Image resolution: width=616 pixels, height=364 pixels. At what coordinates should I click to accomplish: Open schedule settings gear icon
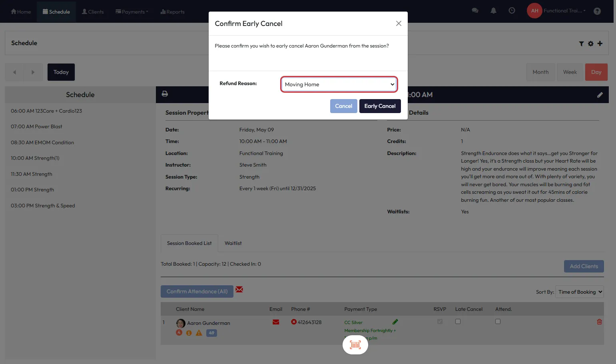coord(590,44)
